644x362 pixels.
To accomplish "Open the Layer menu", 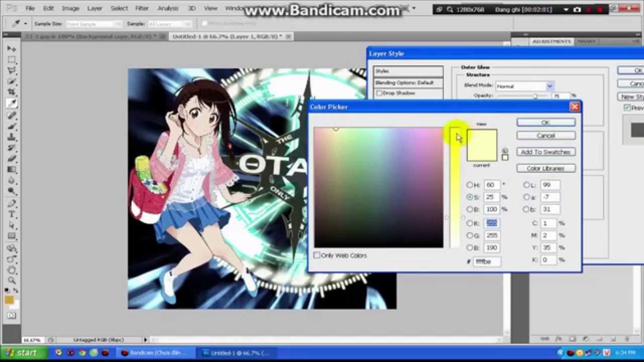I will (x=95, y=8).
